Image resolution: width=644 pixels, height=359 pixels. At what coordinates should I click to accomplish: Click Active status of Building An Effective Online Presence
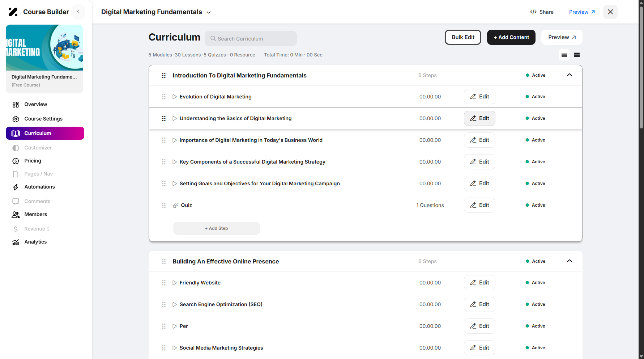[x=536, y=261]
